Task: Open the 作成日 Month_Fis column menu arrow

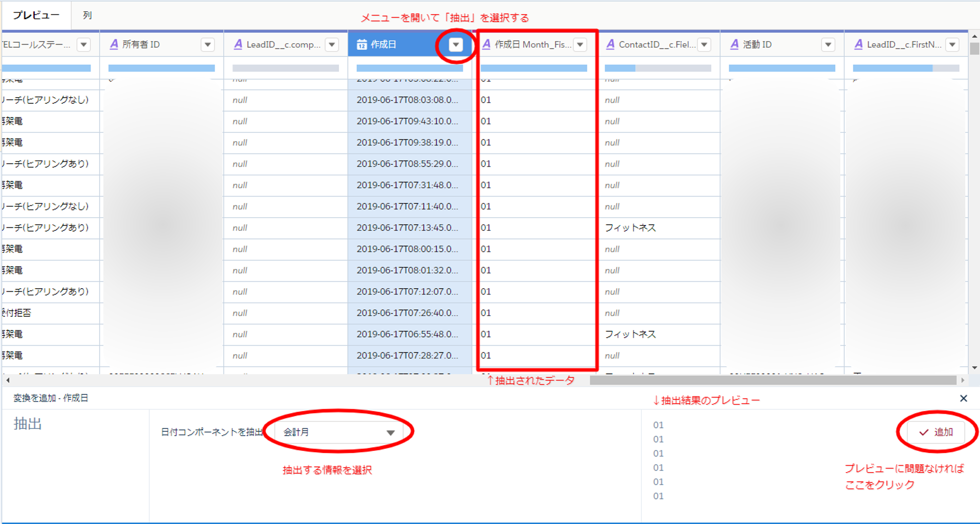Action: 580,45
